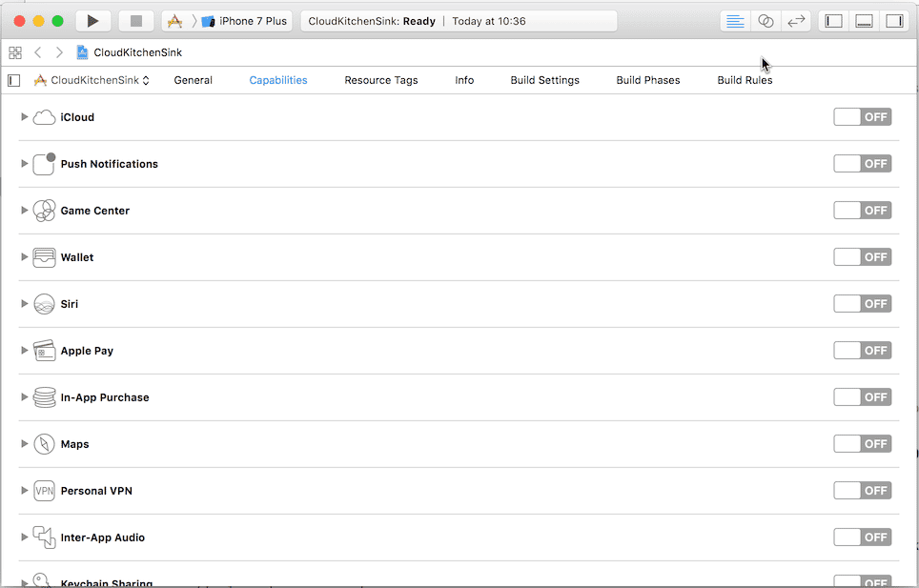Image resolution: width=919 pixels, height=588 pixels.
Task: Go to the Info tab
Action: pyautogui.click(x=464, y=80)
